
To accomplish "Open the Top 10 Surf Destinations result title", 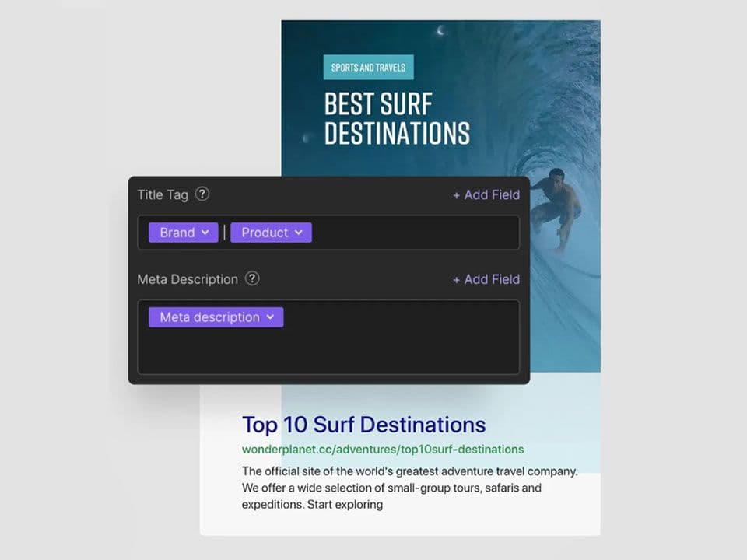I will click(x=363, y=425).
